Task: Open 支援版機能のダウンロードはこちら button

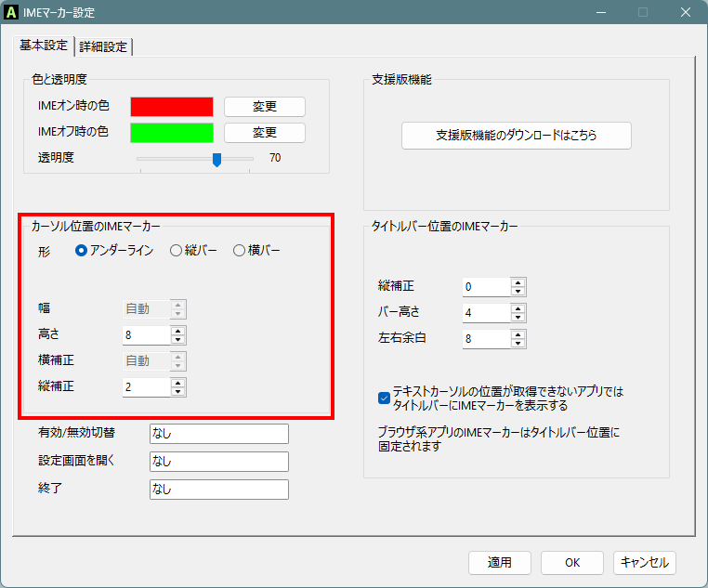Action: coord(516,136)
